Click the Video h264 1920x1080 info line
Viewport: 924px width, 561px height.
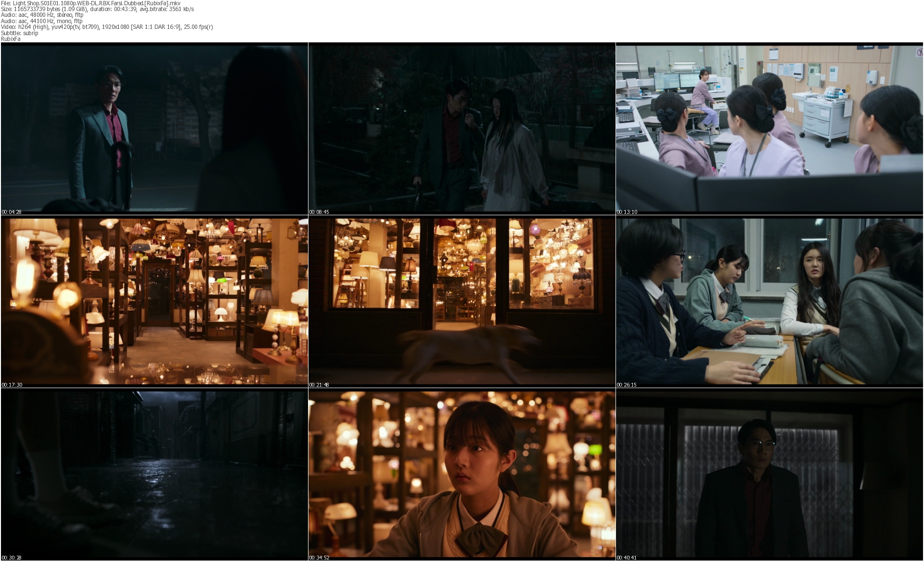pos(107,27)
